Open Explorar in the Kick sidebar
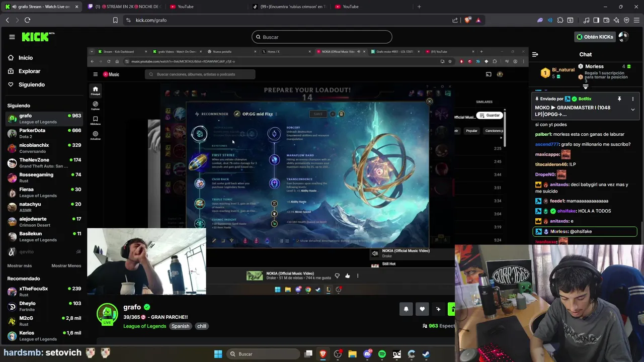 (24, 71)
